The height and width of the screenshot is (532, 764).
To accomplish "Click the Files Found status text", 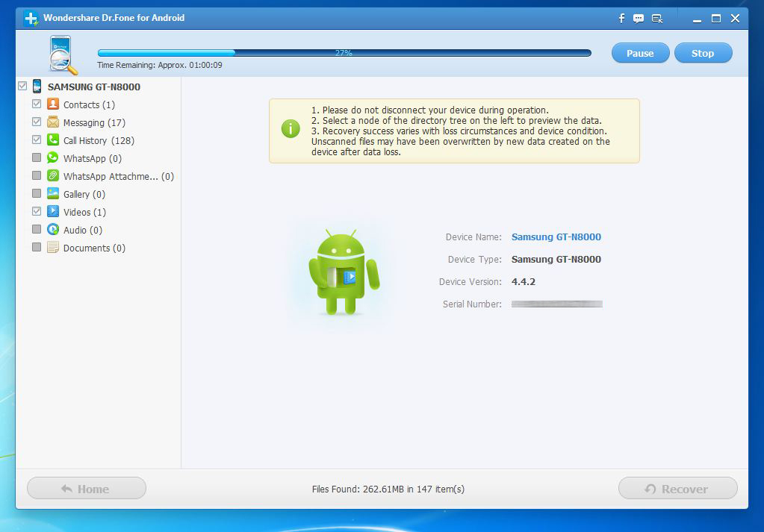I will [x=388, y=489].
